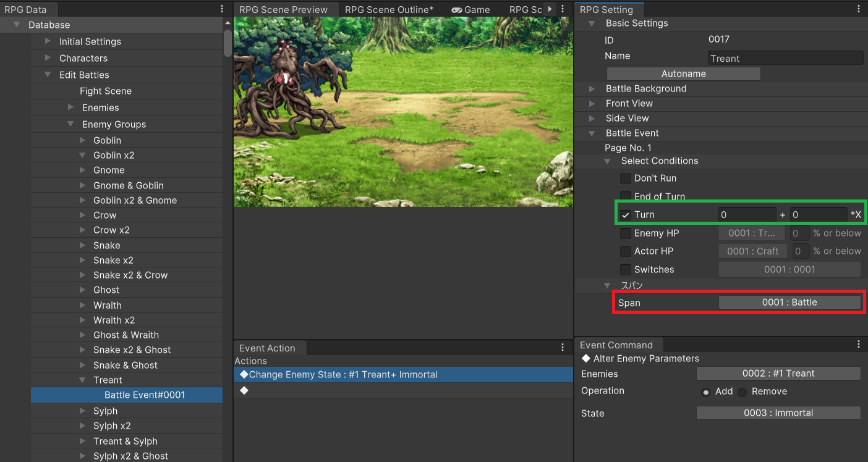Screen dimensions: 868x462
Task: Collapse the Select Conditions foldout
Action: [x=608, y=161]
